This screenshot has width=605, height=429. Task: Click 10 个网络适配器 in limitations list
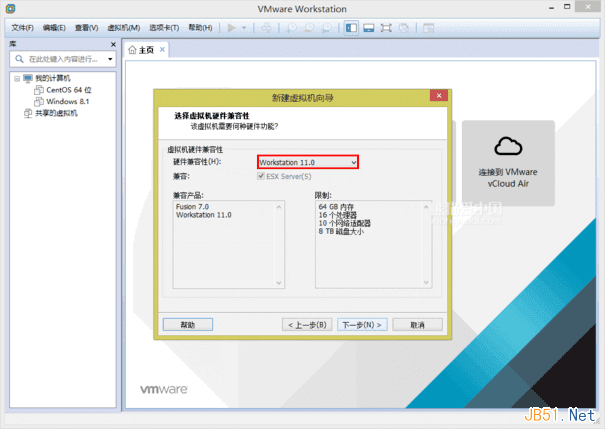(345, 223)
